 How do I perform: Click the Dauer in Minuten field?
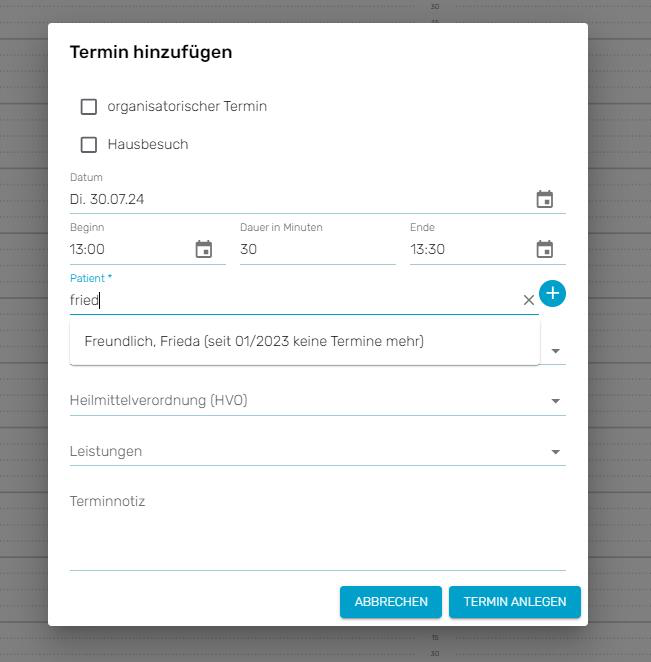(x=317, y=249)
